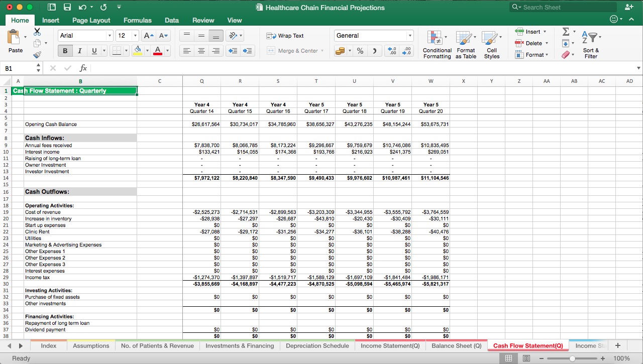Toggle bold formatting
The height and width of the screenshot is (364, 643).
click(64, 51)
